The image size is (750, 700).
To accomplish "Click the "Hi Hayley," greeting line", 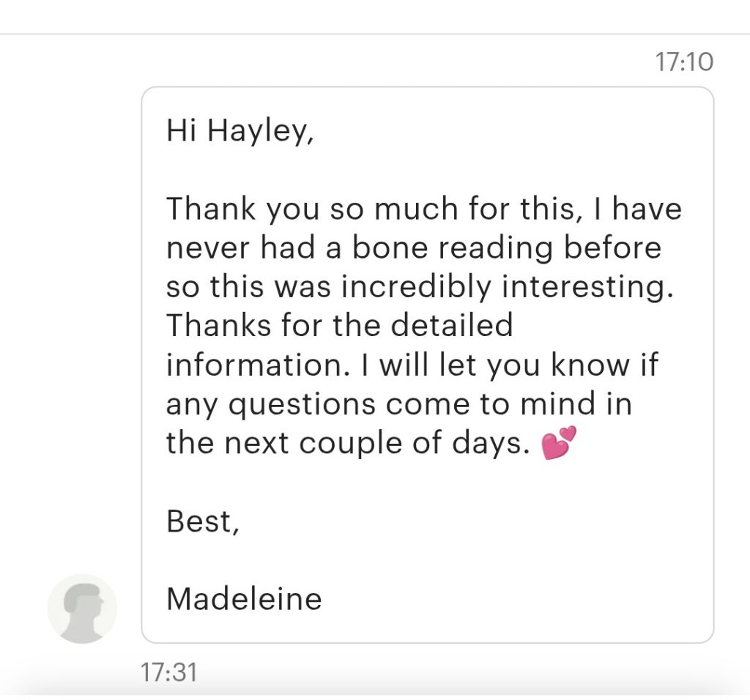I will (x=240, y=132).
